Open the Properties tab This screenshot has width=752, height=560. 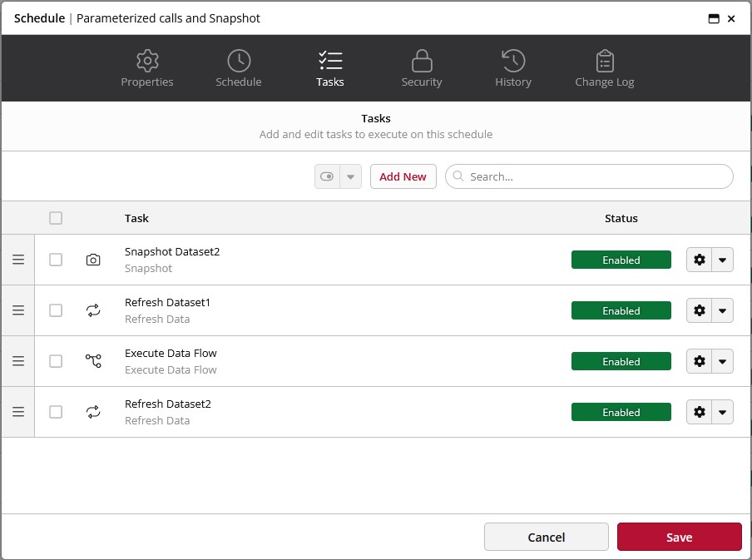point(146,67)
